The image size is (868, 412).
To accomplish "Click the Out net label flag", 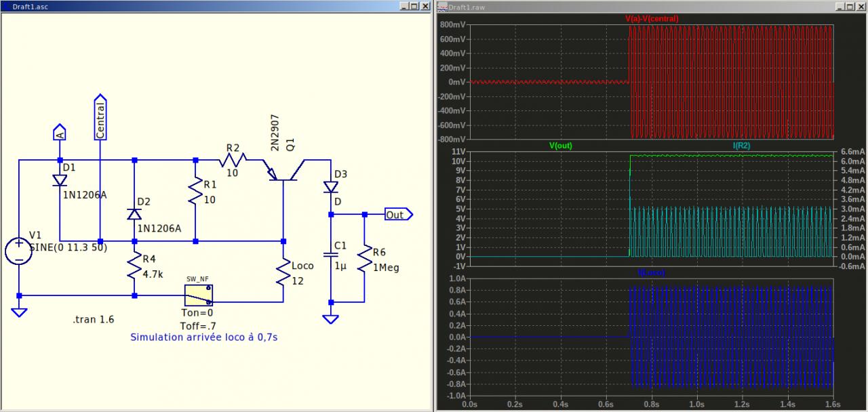I will [398, 214].
